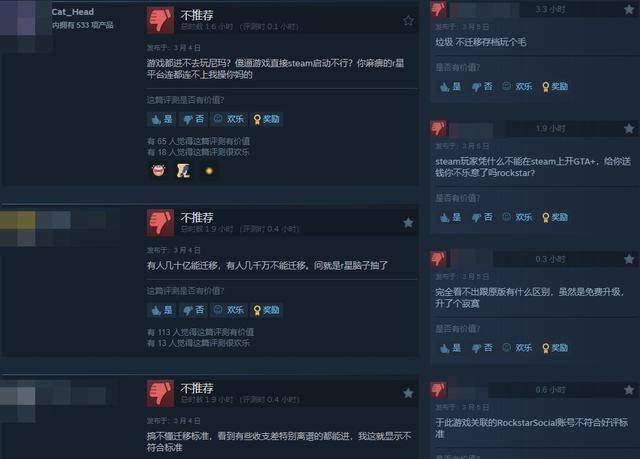Give 奖励 award to Cat_Head's review
This screenshot has width=640, height=459.
267,119
